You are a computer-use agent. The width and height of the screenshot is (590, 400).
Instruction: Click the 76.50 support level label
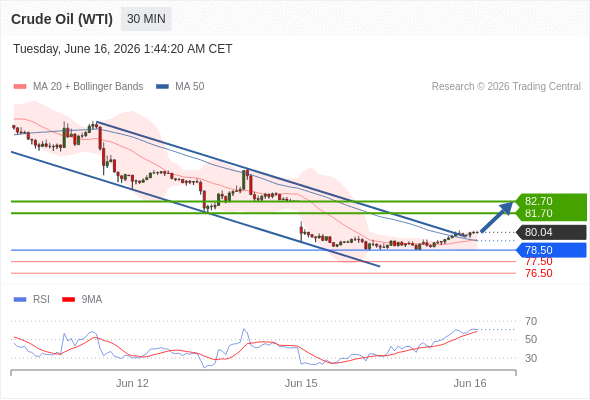coord(538,273)
